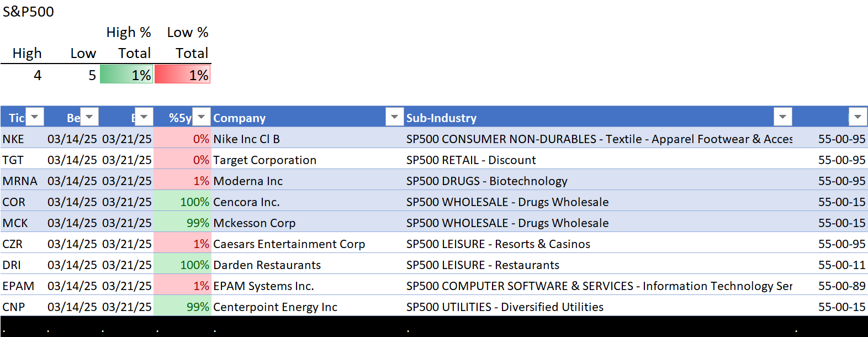The width and height of the screenshot is (868, 337).
Task: Open the %5y column filter dropdown
Action: [202, 117]
